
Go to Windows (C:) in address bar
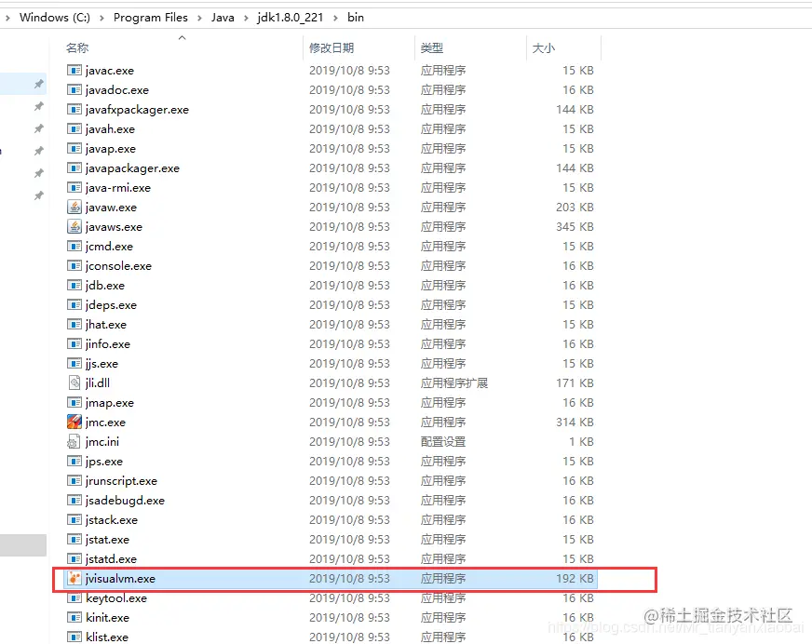[55, 18]
